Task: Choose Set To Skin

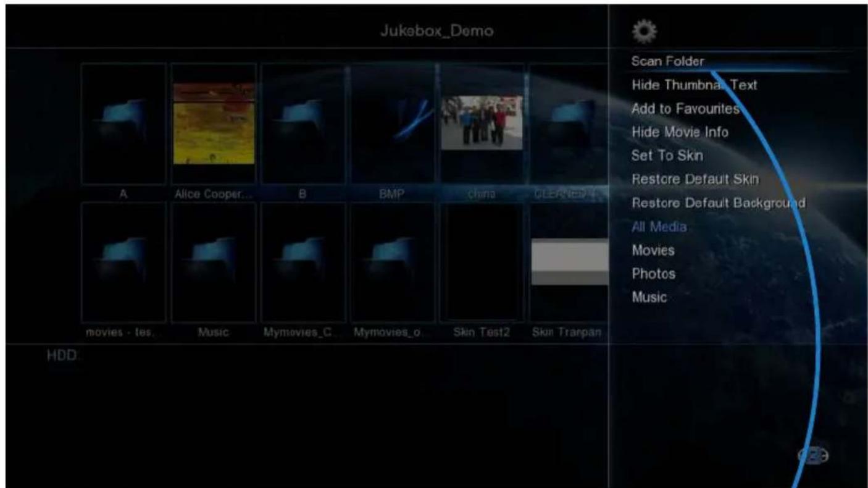Action: [667, 156]
